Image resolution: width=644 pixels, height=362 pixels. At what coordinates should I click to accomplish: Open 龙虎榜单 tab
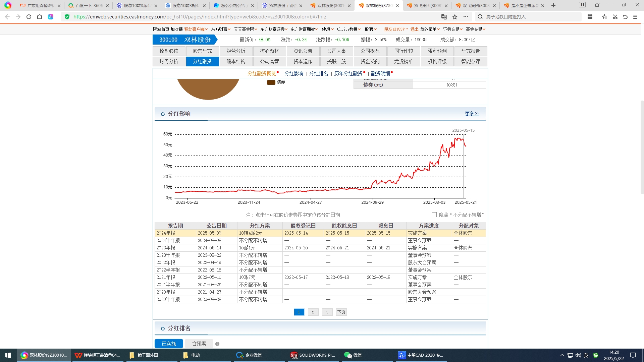click(x=404, y=62)
